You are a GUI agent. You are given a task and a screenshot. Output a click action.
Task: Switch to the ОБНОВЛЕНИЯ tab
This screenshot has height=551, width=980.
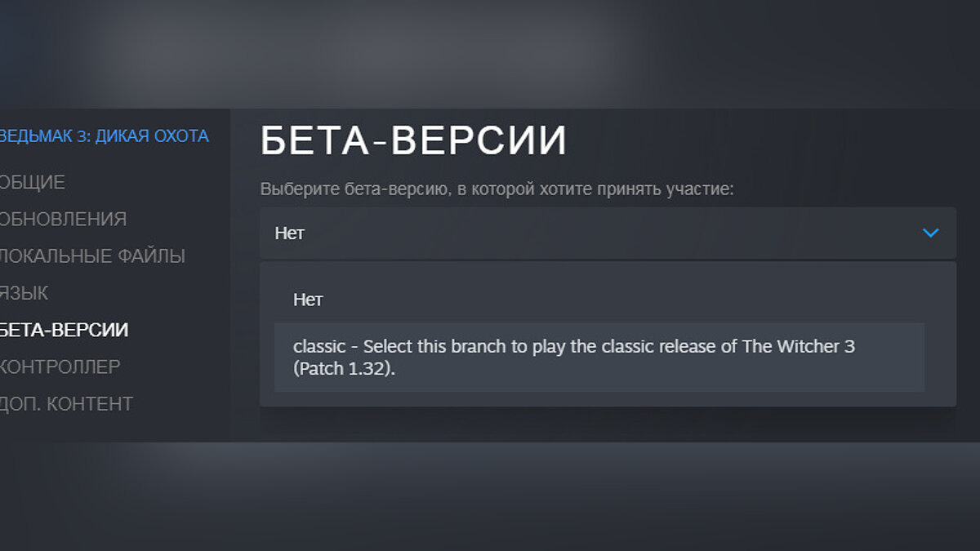[63, 219]
